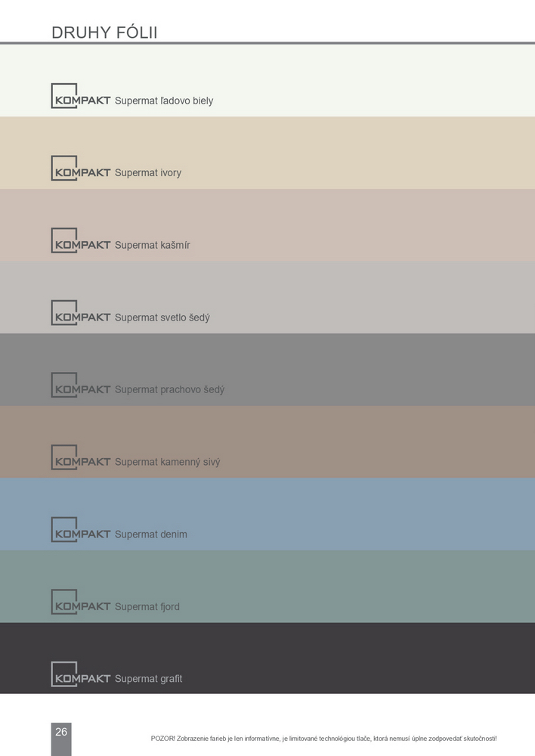Select the Kompakt logo next to svetlo šedý
This screenshot has width=535, height=756.
81,313
